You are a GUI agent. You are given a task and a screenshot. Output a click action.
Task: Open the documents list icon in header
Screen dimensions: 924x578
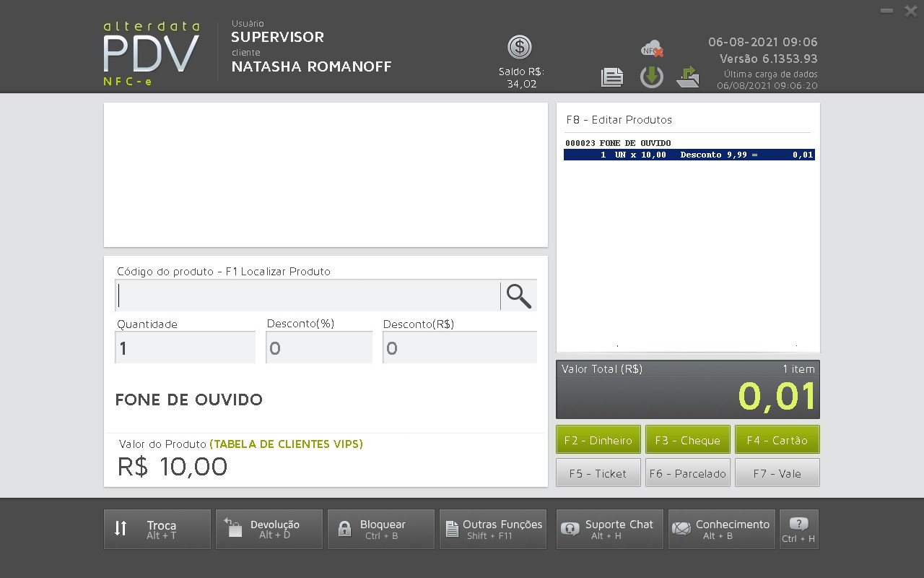[x=612, y=77]
